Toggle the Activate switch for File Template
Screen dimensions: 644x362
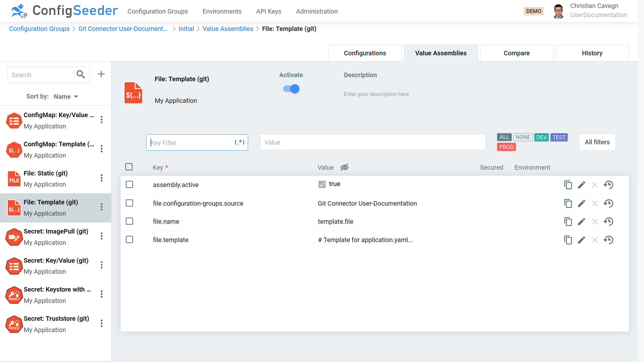(x=291, y=89)
